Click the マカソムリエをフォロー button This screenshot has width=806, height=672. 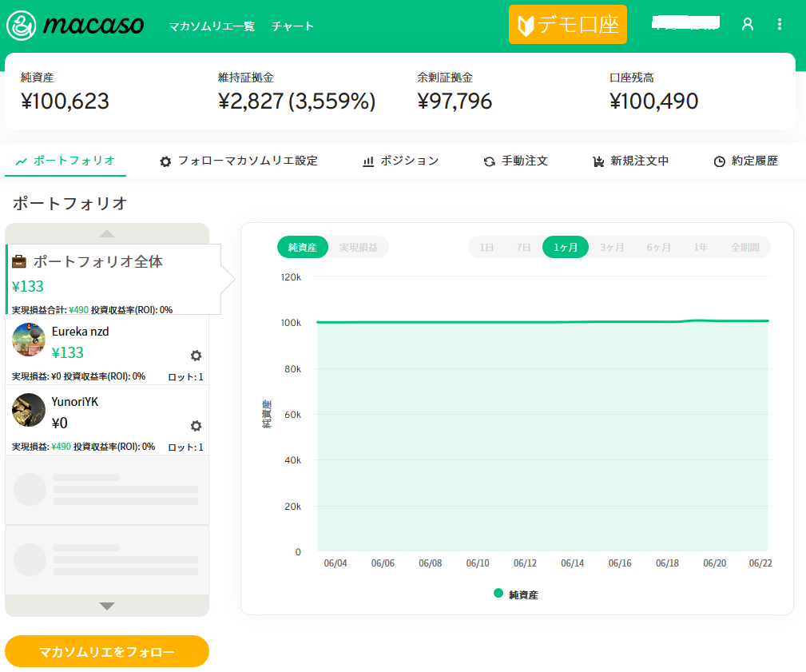point(107,652)
